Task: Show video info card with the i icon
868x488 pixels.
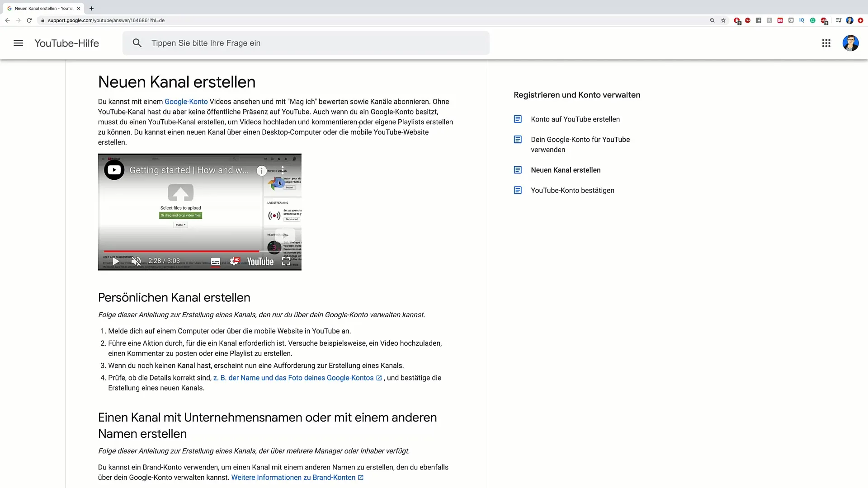Action: [x=261, y=170]
